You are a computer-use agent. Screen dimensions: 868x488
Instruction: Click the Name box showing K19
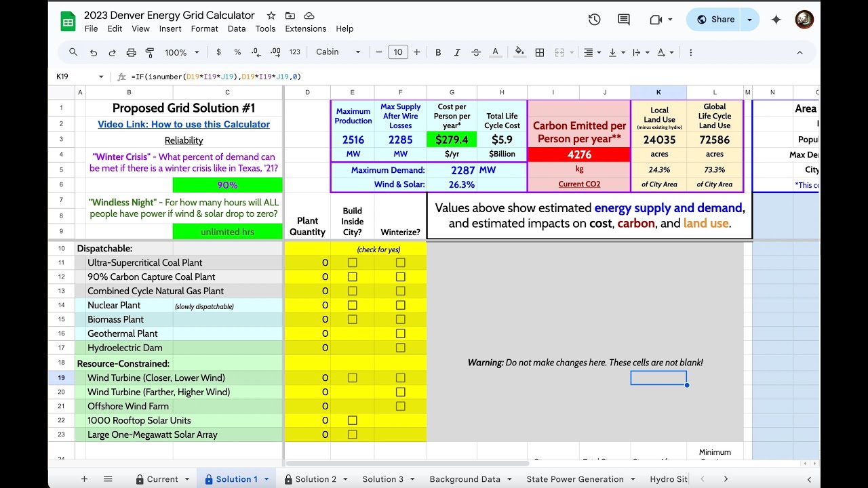pyautogui.click(x=73, y=77)
